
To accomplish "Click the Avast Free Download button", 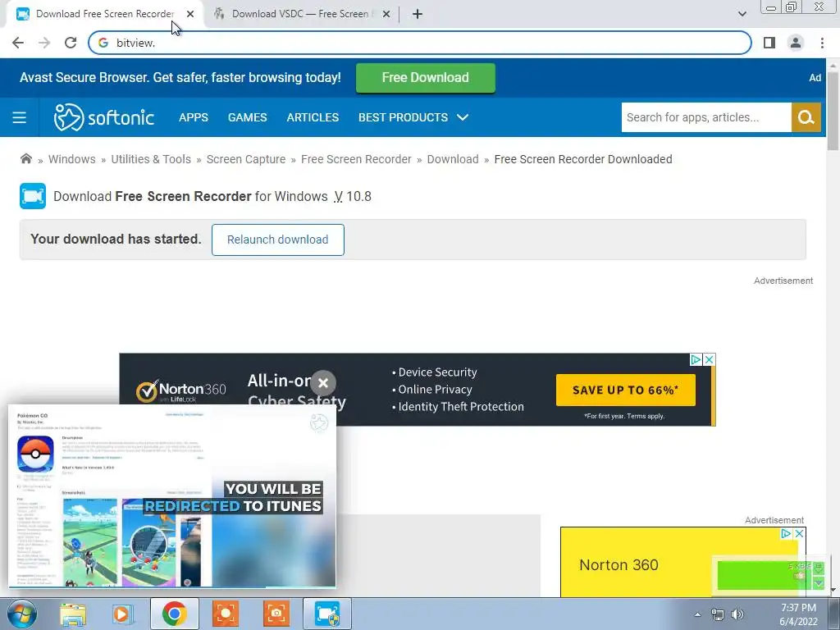I will (426, 78).
